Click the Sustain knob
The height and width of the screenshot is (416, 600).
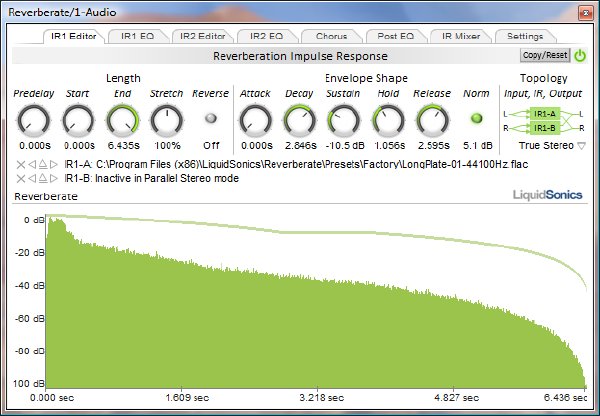coord(344,121)
